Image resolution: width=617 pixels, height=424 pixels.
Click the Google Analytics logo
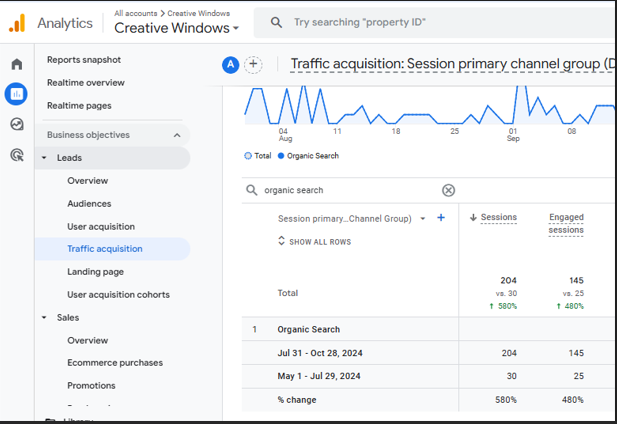click(x=17, y=23)
